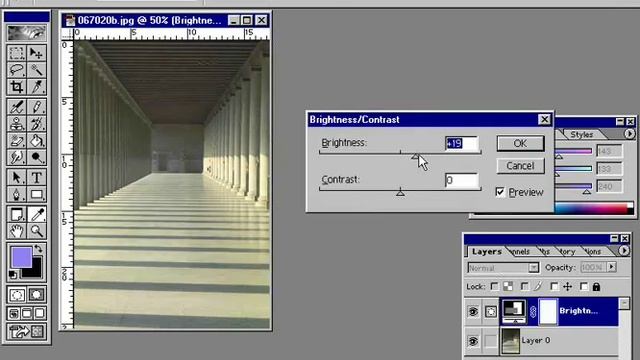Toggle Lock all checkbox

pyautogui.click(x=584, y=287)
